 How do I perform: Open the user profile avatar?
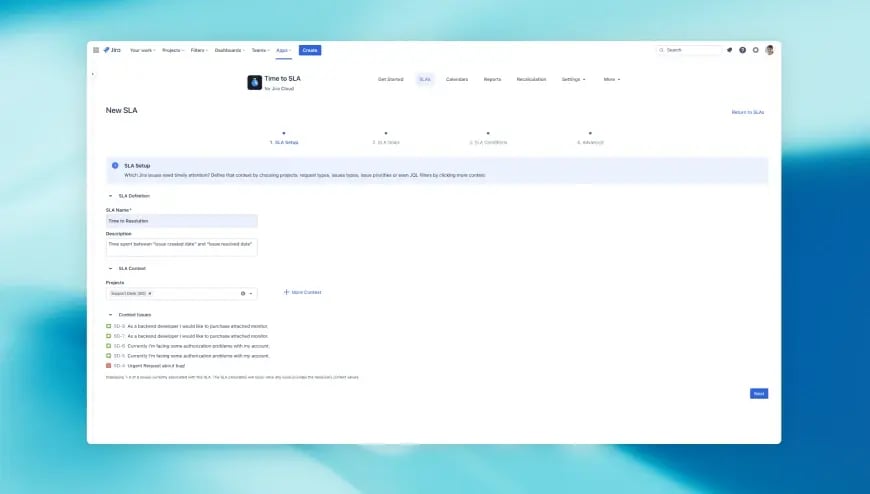tap(770, 50)
